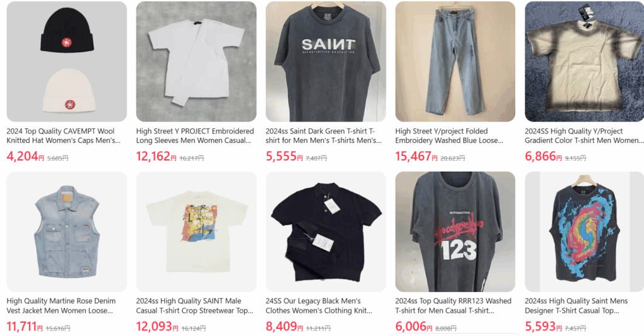The image size is (644, 336).
Task: Open the CAVEMPT wool knitted hat image
Action: pos(67,62)
